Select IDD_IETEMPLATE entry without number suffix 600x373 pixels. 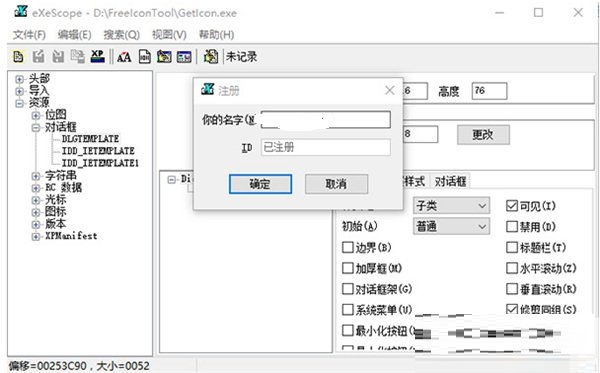(x=98, y=151)
